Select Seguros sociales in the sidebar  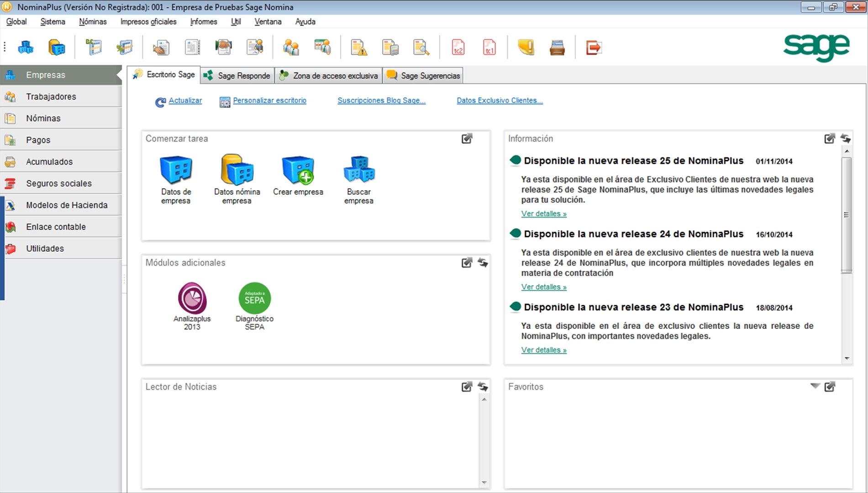pyautogui.click(x=61, y=183)
